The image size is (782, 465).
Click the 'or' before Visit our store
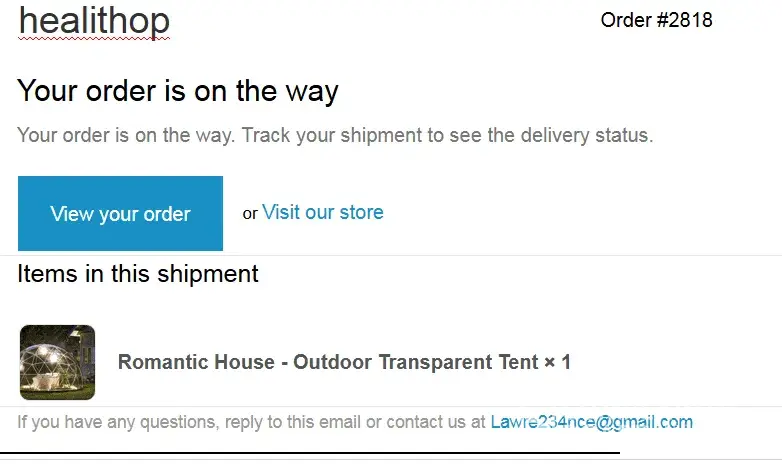click(x=250, y=213)
